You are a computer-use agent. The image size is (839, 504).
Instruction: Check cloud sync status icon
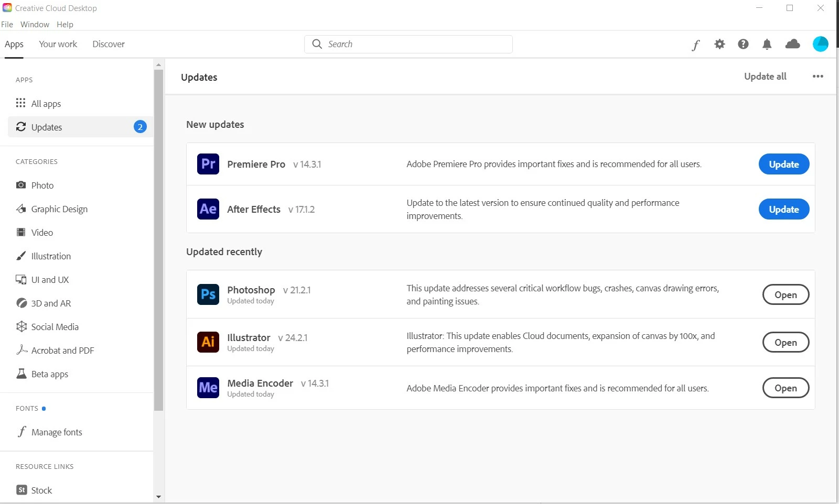(792, 44)
